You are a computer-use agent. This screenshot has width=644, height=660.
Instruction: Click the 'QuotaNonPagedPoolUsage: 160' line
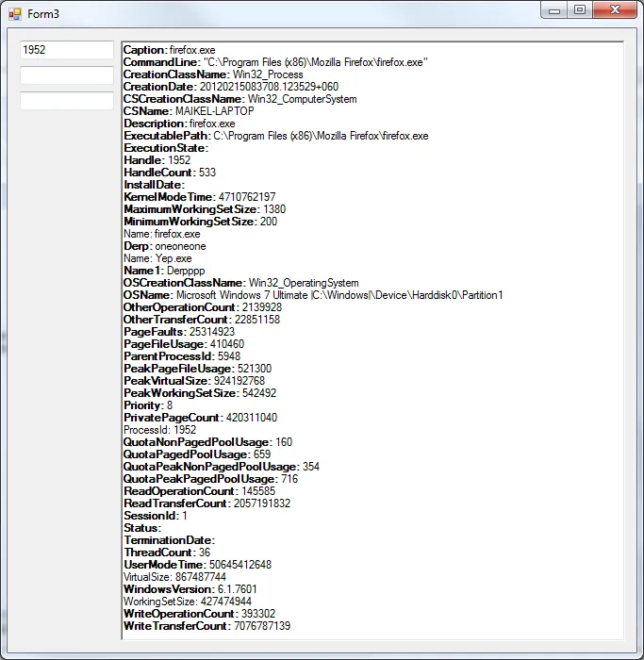click(x=208, y=442)
